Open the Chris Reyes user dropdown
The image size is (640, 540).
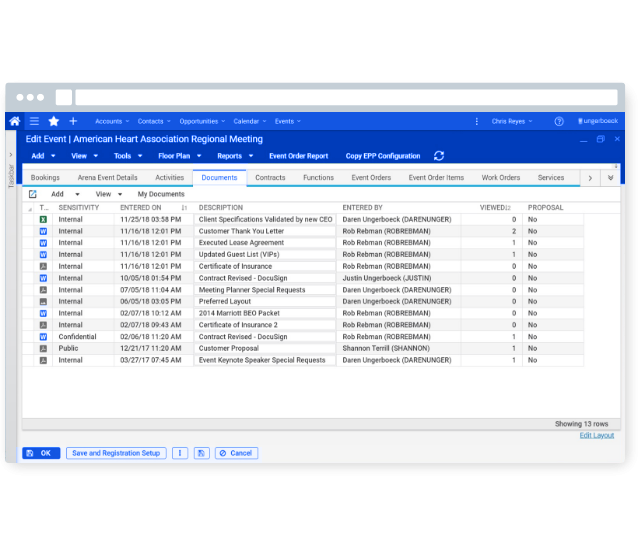[x=512, y=121]
